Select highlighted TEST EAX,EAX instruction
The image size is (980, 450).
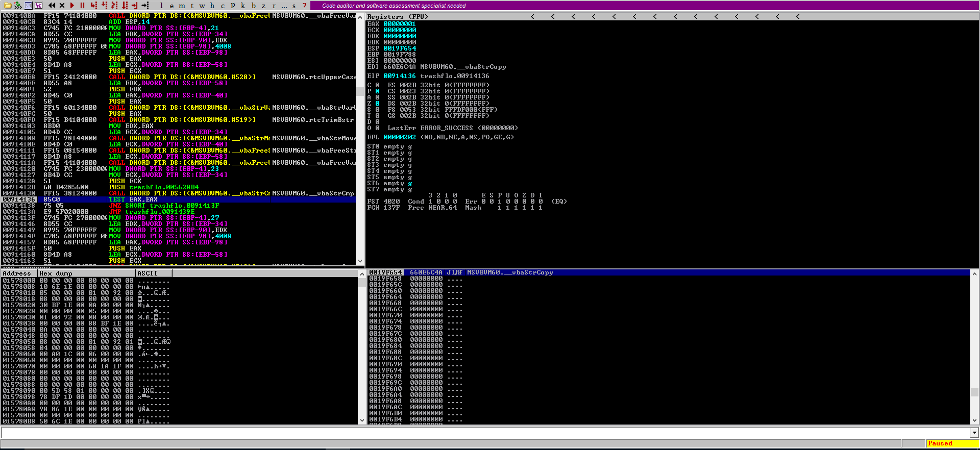coord(179,199)
